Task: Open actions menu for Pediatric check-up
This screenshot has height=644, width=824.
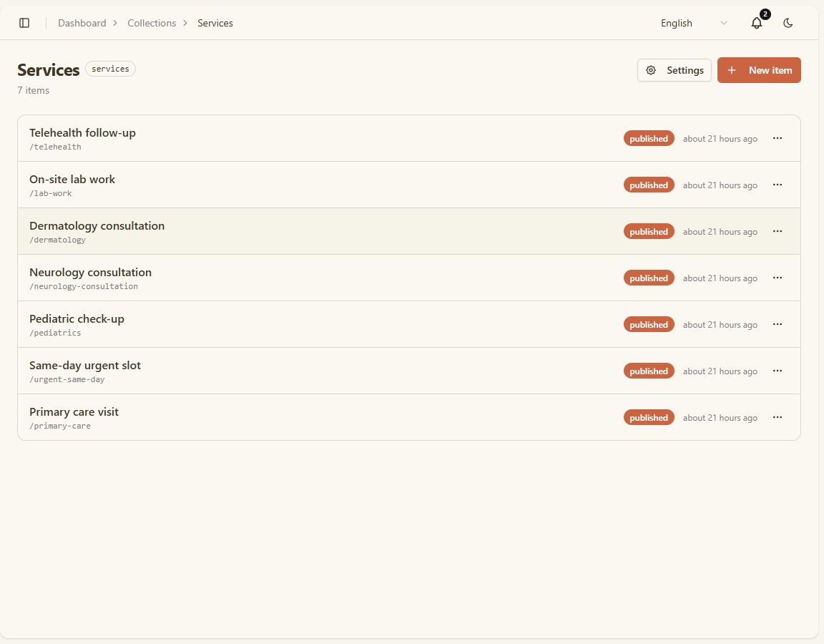Action: pyautogui.click(x=778, y=324)
